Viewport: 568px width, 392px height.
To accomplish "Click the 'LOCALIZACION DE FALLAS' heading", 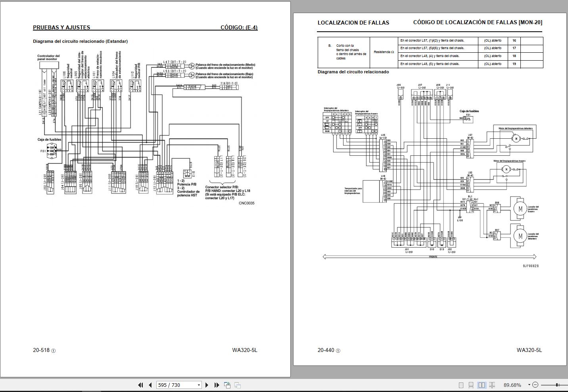I will 353,23.
